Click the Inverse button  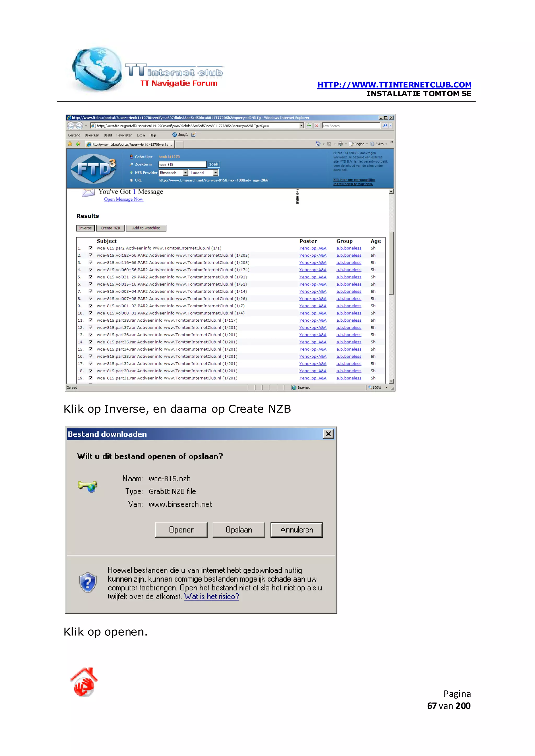tap(85, 228)
